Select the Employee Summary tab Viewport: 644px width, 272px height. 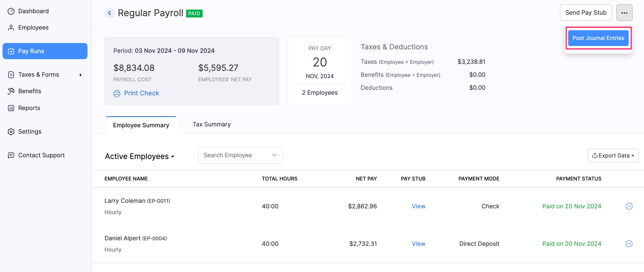click(x=141, y=125)
